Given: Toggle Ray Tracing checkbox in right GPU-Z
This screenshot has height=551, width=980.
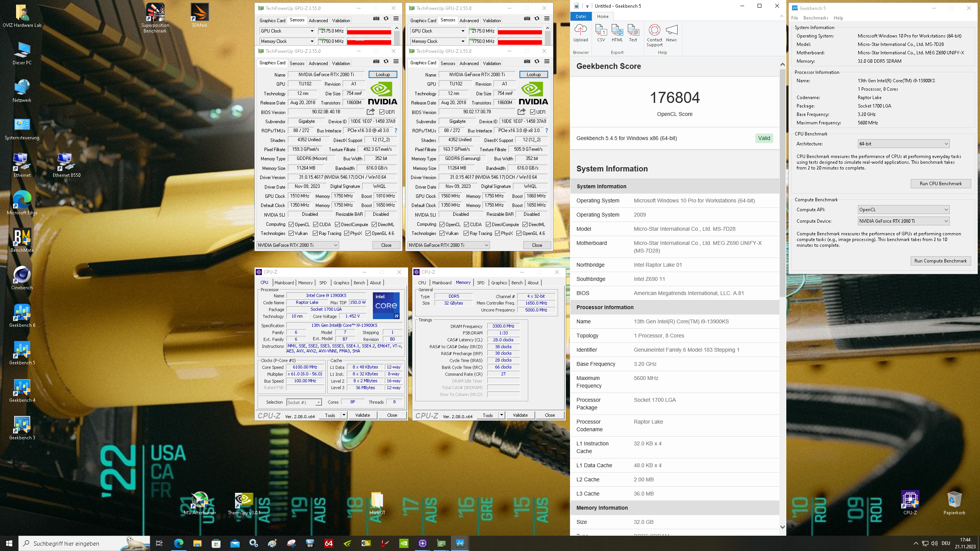Looking at the screenshot, I should coord(466,233).
